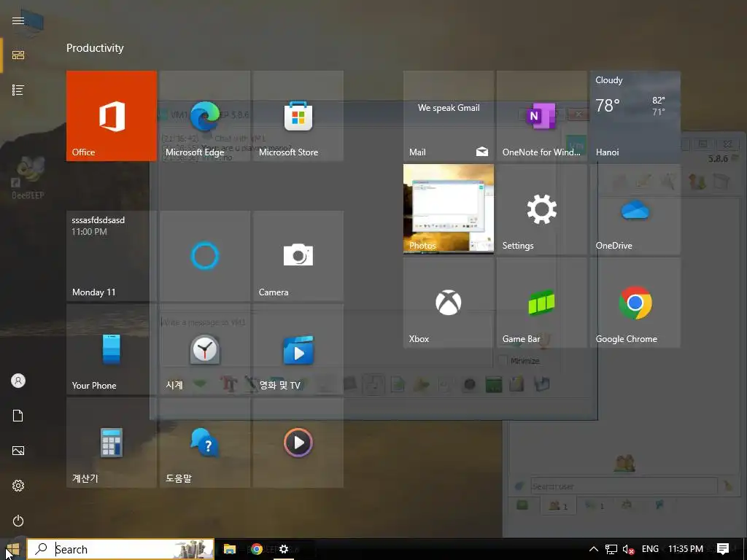Open the 계산기 calculator tile

pos(112,443)
